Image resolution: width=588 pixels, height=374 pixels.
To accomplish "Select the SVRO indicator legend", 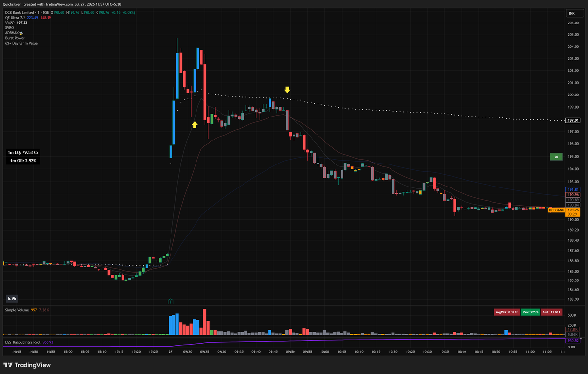I will pyautogui.click(x=10, y=28).
